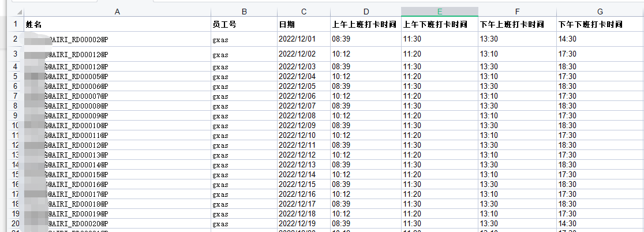Image resolution: width=644 pixels, height=232 pixels.
Task: Select row header 1
Action: 16,24
